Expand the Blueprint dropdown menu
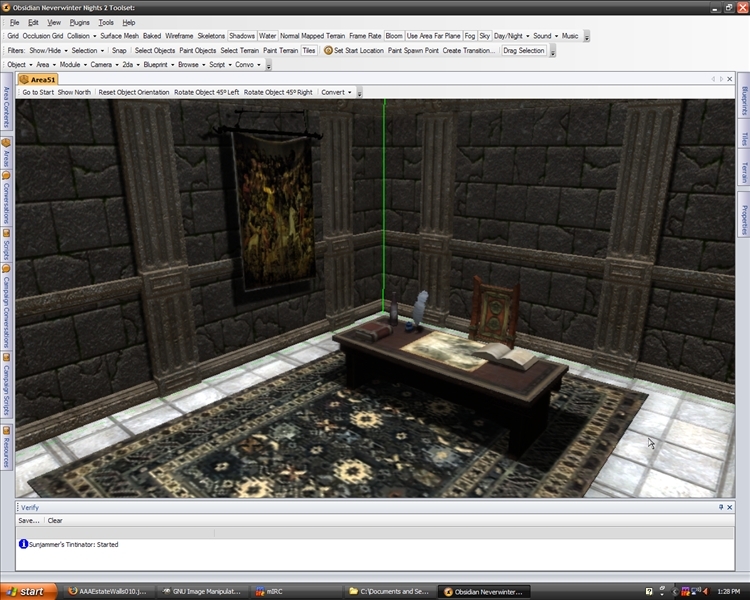Screen dimensions: 750x600 (158, 64)
